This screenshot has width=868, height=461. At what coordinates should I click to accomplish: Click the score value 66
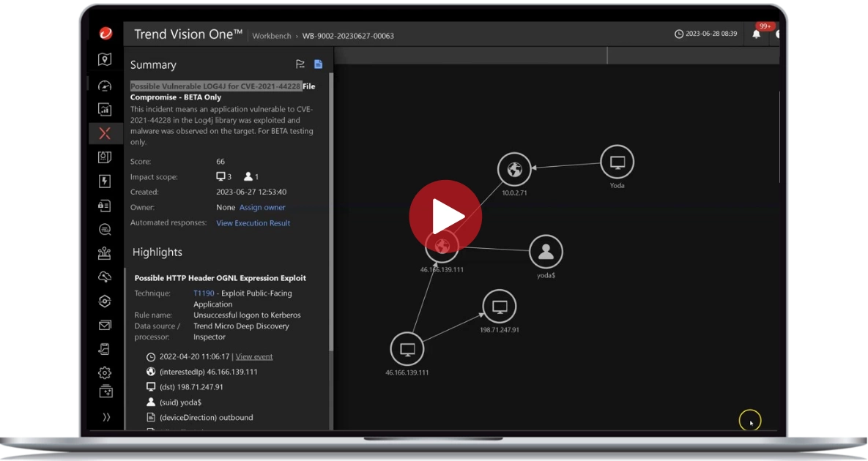tap(220, 162)
